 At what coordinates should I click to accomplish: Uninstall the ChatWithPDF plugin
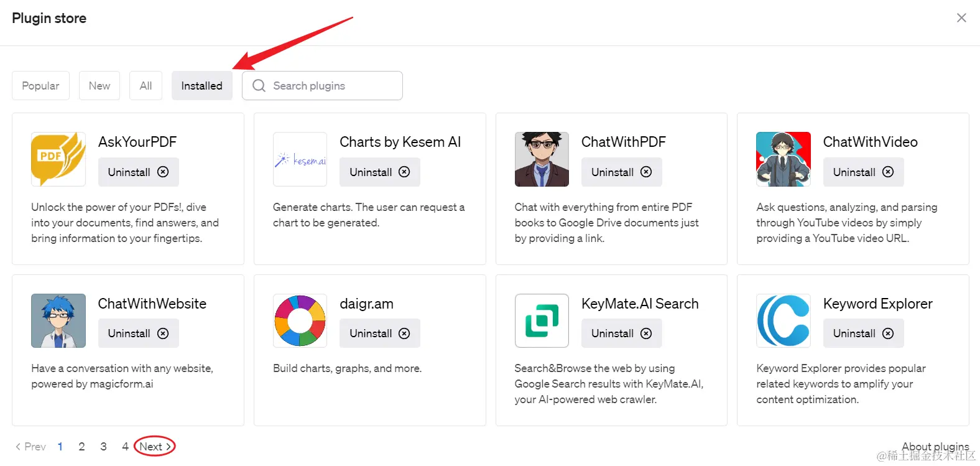(x=621, y=172)
